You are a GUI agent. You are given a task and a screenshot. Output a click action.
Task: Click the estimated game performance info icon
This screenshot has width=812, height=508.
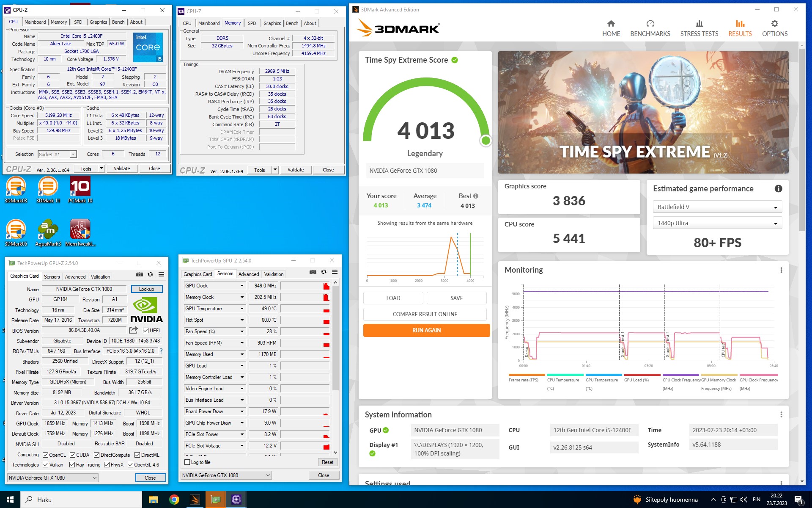[778, 189]
